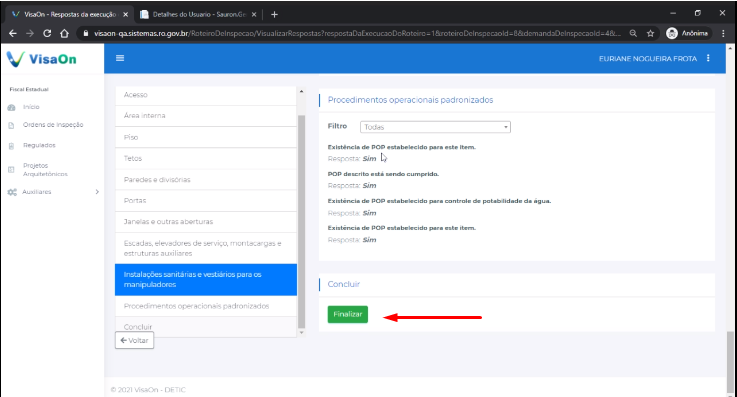Click 'POP descrito está sendo cumprido' question
Viewport: 737px width, 397px height.
tap(383, 174)
